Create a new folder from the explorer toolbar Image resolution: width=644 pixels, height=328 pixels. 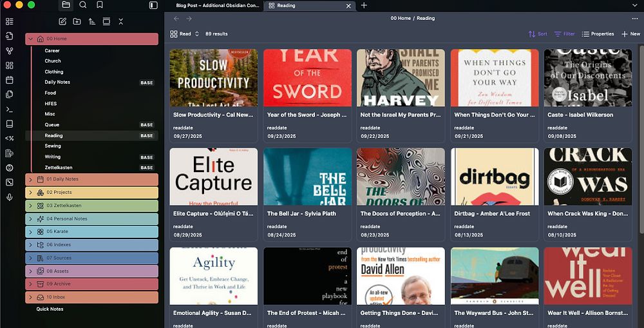(77, 21)
